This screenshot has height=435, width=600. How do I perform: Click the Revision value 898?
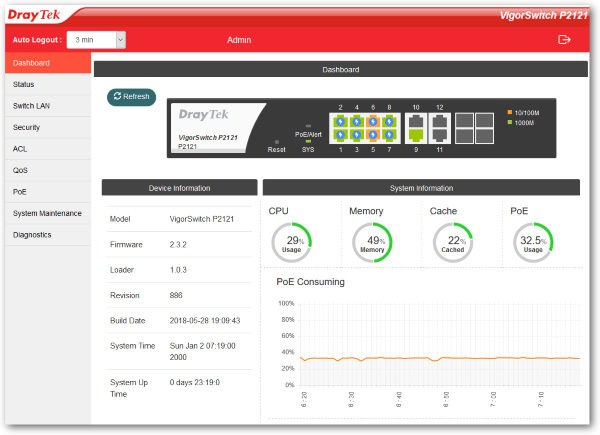coord(176,295)
